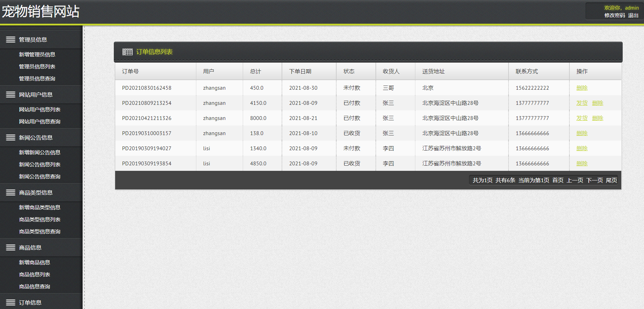The width and height of the screenshot is (644, 309).
Task: Open 新增管理员信息 in the sidebar
Action: click(x=37, y=54)
